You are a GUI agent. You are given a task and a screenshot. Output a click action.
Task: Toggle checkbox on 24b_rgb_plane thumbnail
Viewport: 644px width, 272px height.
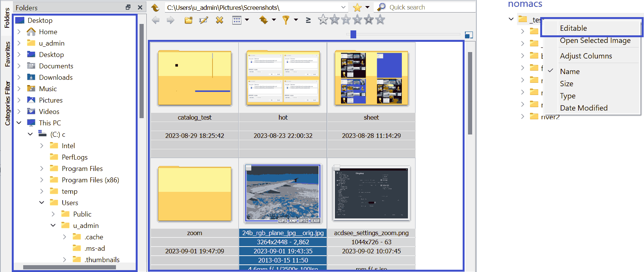coord(249,168)
